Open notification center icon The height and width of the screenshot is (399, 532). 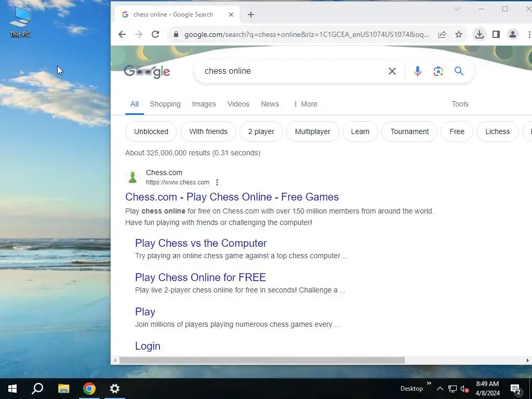pyautogui.click(x=516, y=390)
